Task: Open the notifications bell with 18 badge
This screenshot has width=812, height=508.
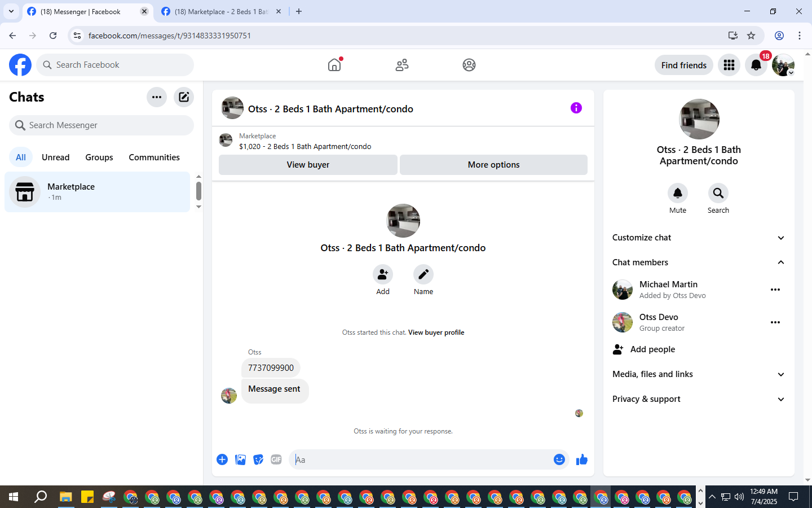Action: click(756, 65)
